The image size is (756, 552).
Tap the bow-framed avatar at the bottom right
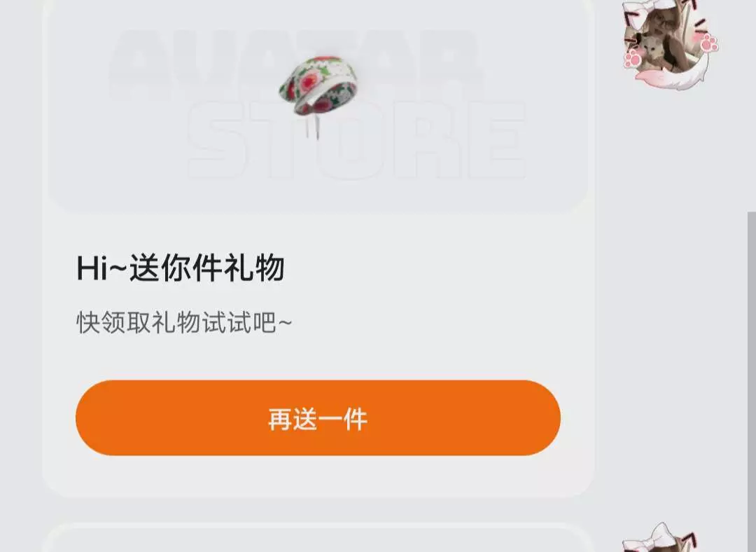click(659, 537)
